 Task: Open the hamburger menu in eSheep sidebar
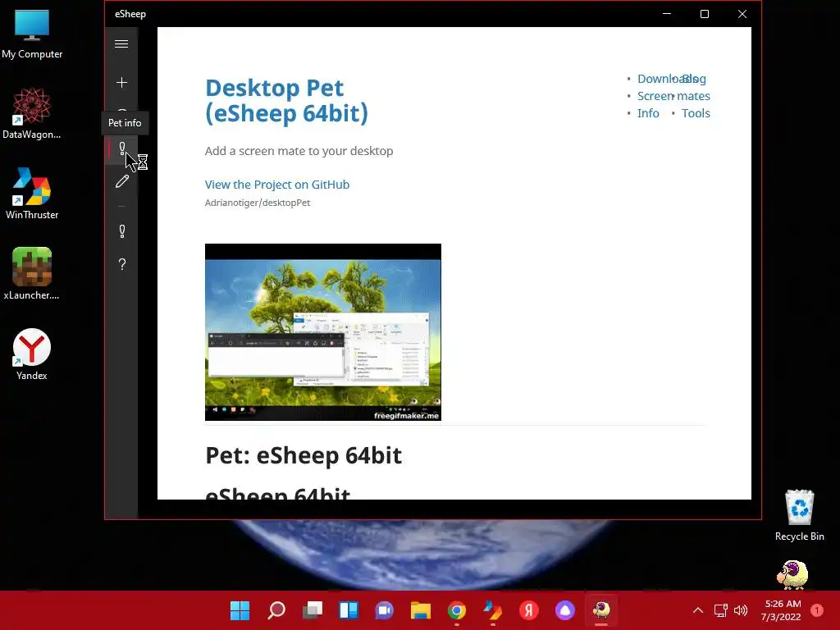point(121,44)
